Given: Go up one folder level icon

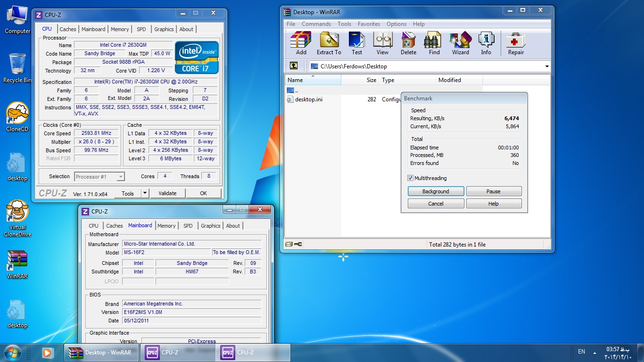Looking at the screenshot, I should [294, 66].
